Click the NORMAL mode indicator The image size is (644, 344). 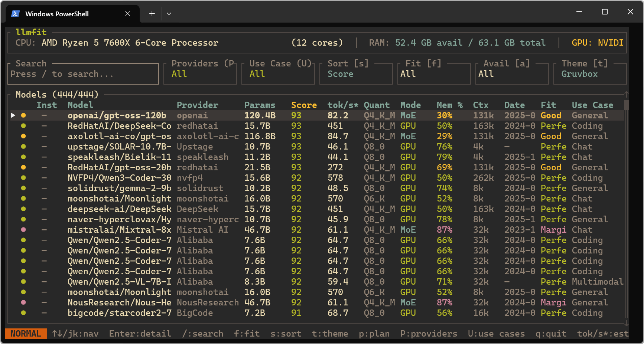point(26,334)
